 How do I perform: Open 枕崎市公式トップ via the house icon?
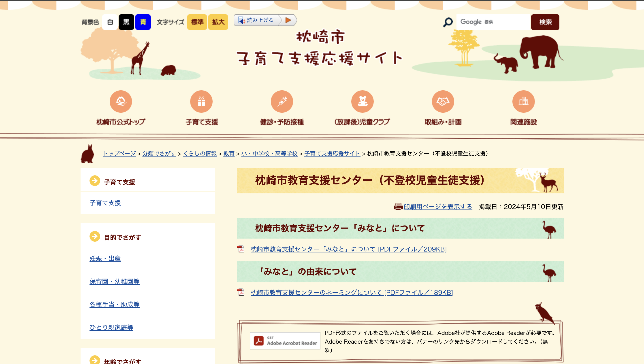click(x=120, y=101)
